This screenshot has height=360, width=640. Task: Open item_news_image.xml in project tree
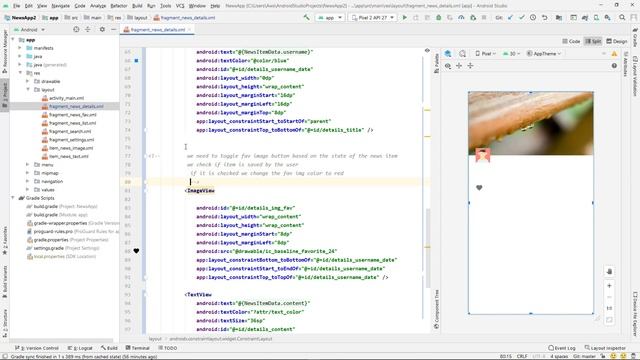click(x=71, y=148)
